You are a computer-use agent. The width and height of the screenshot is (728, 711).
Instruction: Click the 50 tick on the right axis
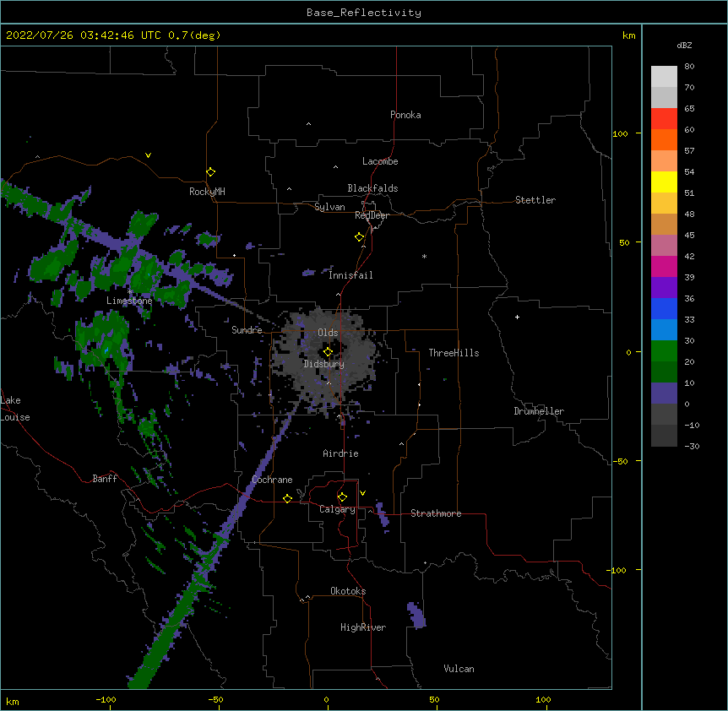click(624, 242)
